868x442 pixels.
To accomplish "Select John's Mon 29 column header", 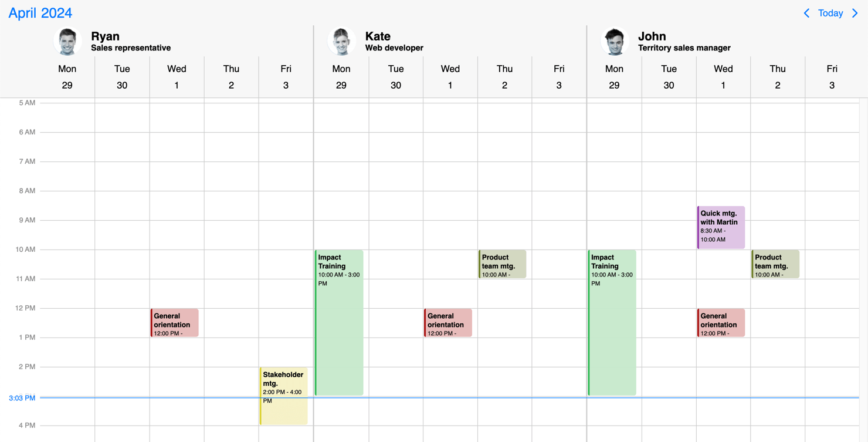I will 614,77.
